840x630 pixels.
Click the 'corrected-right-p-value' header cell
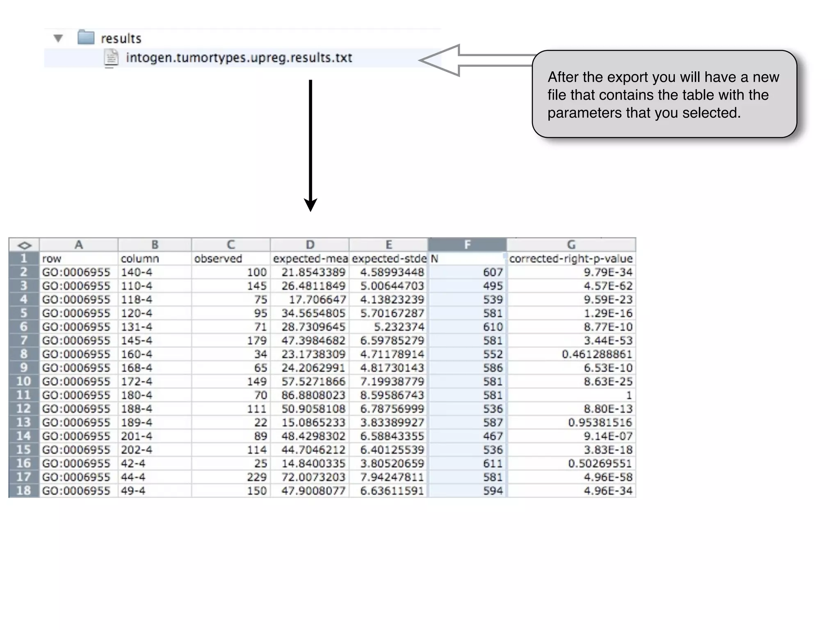click(571, 258)
